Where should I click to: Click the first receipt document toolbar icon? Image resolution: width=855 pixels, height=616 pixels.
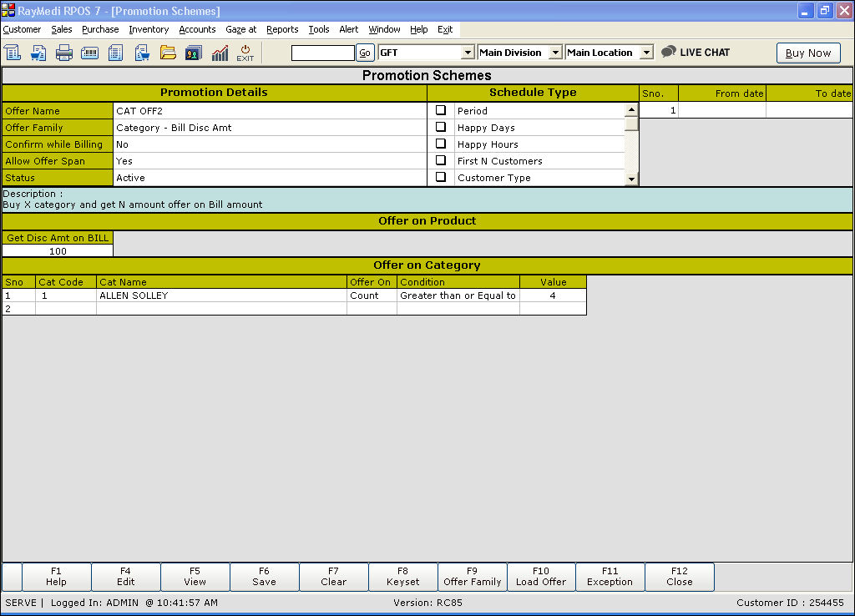pyautogui.click(x=13, y=53)
